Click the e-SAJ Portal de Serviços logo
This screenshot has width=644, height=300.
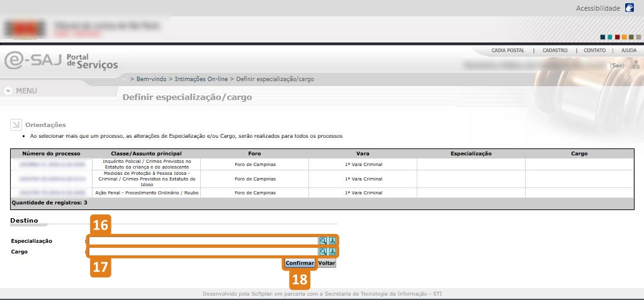pos(61,60)
